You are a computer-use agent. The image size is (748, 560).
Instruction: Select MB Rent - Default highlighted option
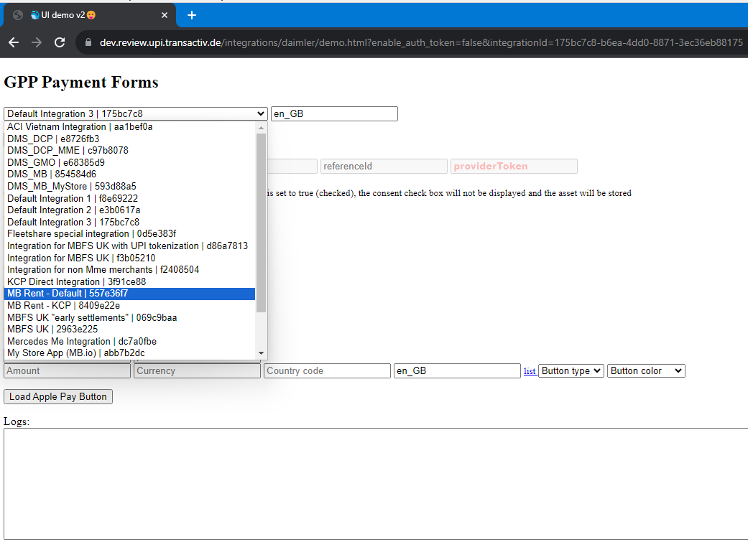pos(130,294)
